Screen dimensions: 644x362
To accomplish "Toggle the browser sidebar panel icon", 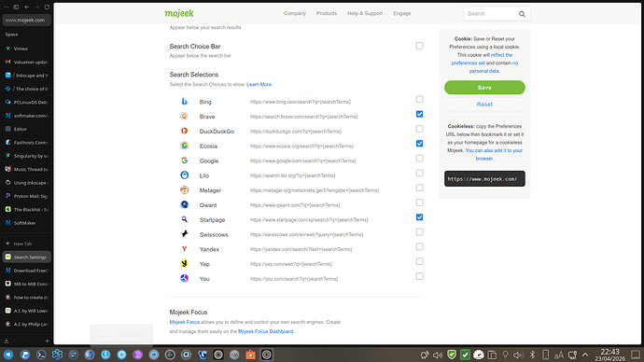I will [x=16, y=7].
